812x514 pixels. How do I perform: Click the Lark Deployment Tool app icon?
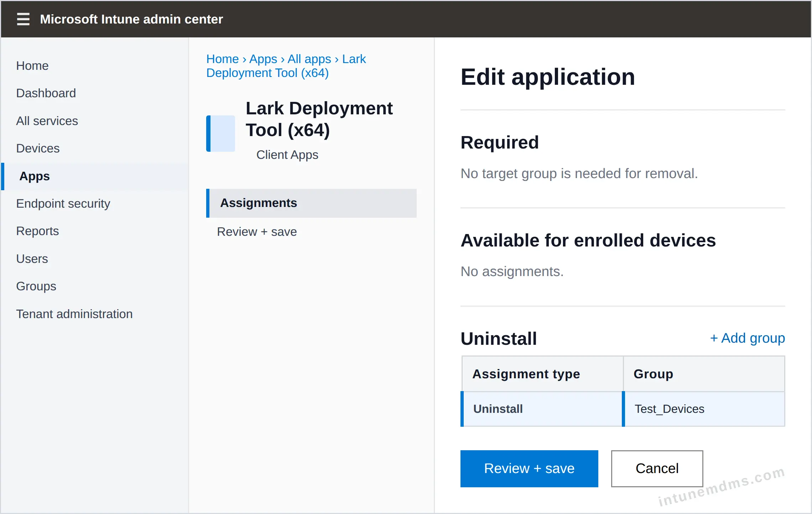coord(220,134)
